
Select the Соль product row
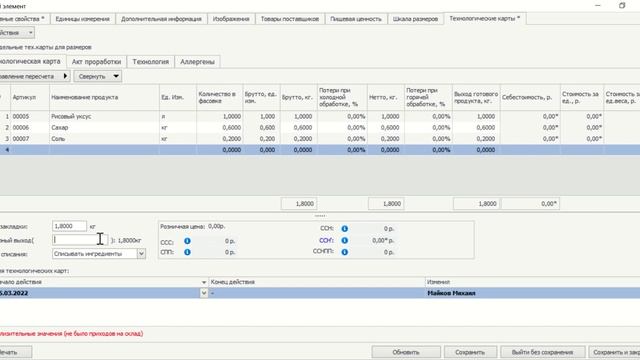[x=320, y=139]
